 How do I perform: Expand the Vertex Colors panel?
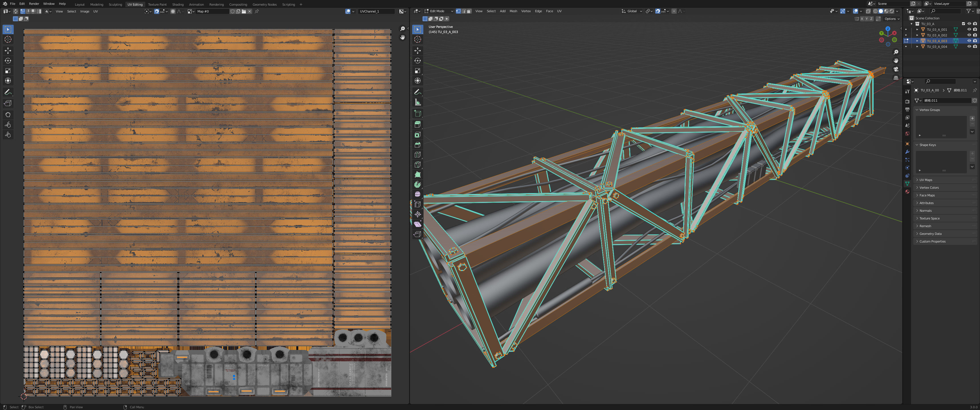pos(945,188)
